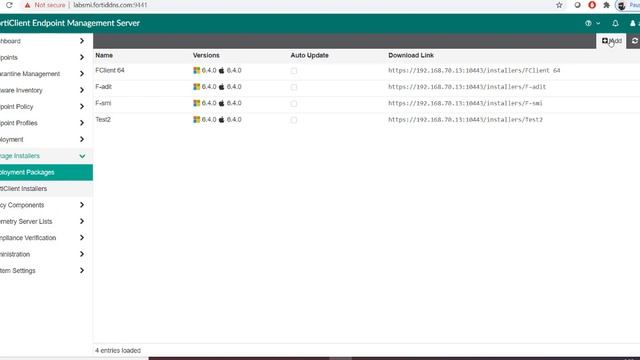Click Apple icon in FClient 64 row
This screenshot has width=640, height=360.
(x=222, y=70)
